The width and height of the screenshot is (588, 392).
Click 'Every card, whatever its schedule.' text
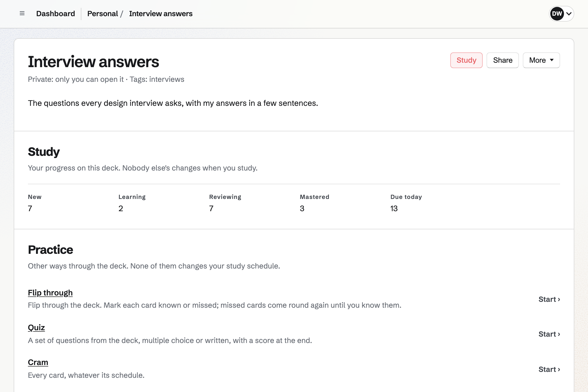point(86,375)
